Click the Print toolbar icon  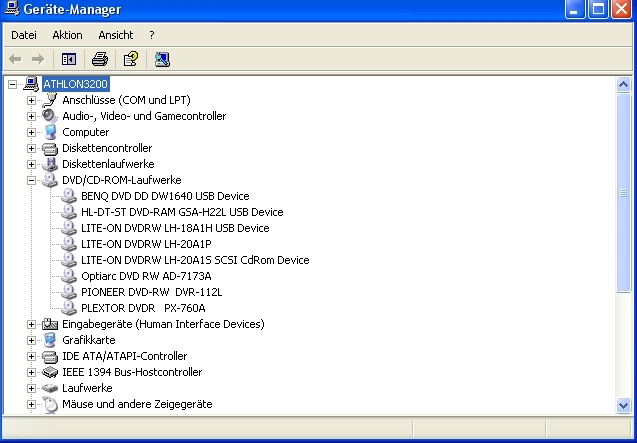[100, 60]
